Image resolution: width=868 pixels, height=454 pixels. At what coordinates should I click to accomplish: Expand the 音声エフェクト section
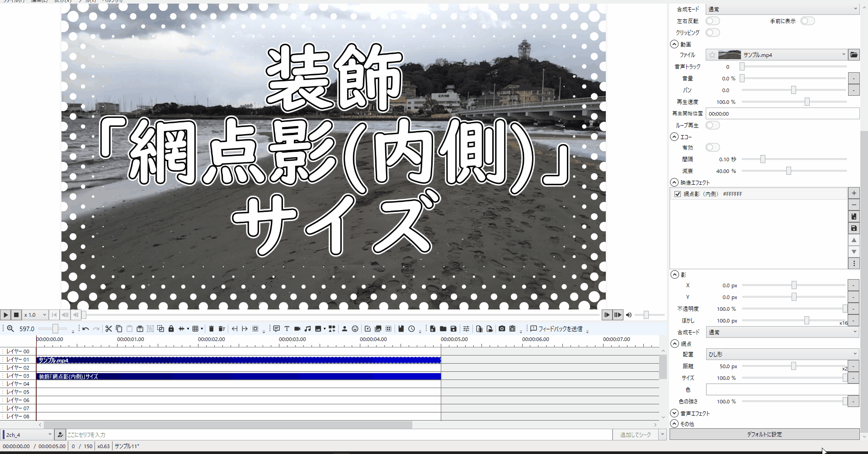(x=674, y=413)
